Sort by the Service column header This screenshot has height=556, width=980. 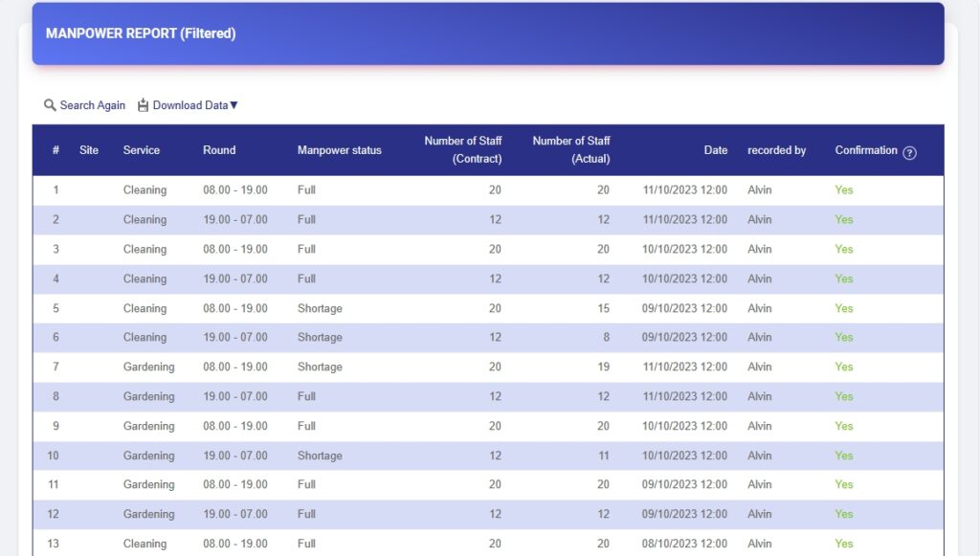pos(142,150)
